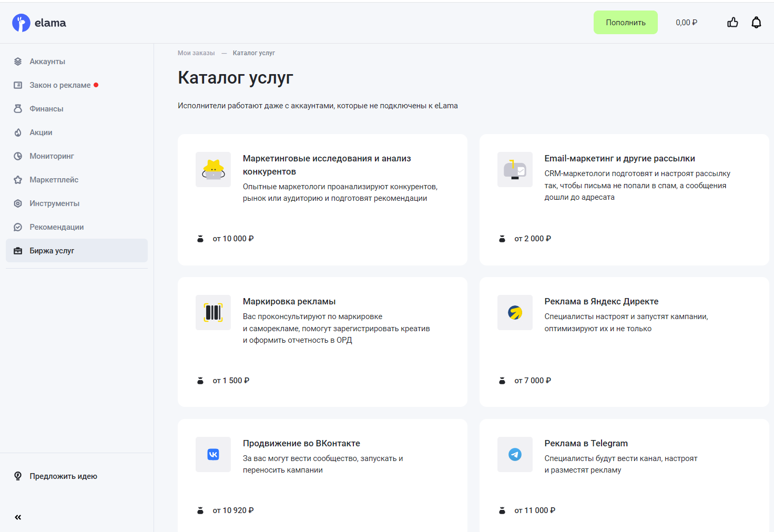The width and height of the screenshot is (774, 532).
Task: Click the от 10 920 ₽ price
Action: point(233,510)
